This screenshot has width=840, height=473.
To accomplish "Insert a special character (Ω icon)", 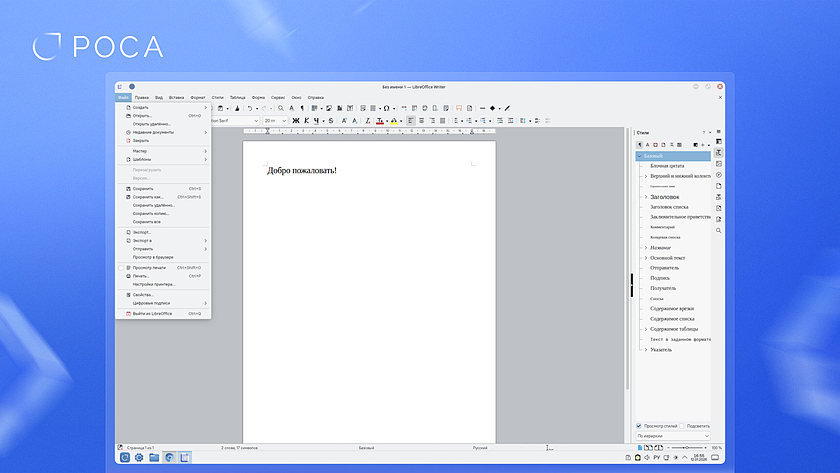I will click(x=387, y=108).
